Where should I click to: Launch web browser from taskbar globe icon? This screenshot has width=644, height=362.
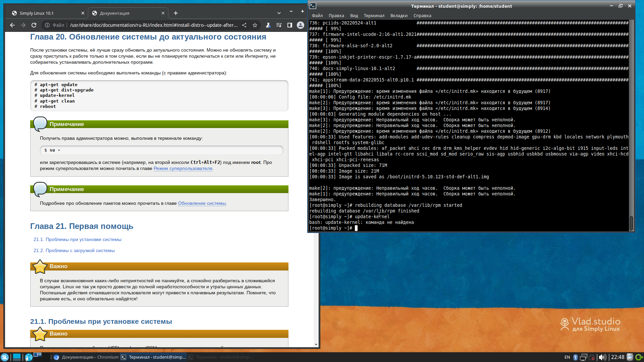tap(29, 357)
